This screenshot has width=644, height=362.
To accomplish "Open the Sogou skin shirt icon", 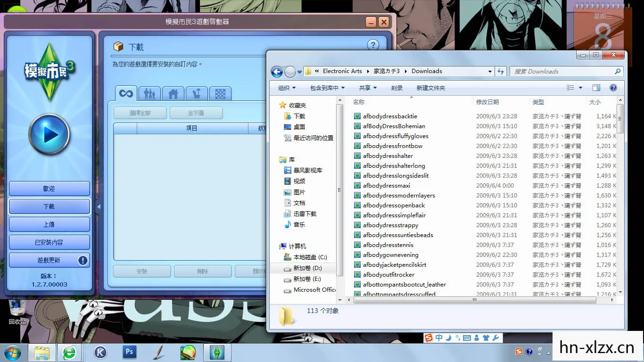I will click(x=486, y=337).
